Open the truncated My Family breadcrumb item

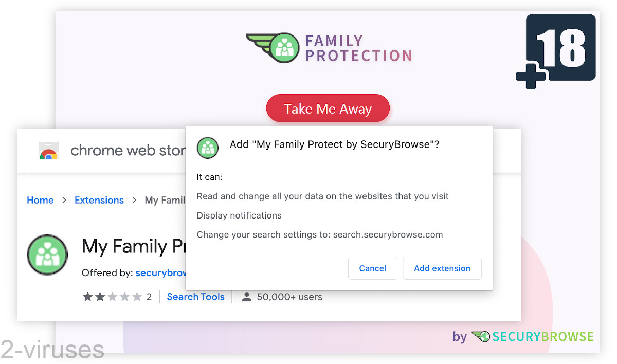click(x=165, y=200)
